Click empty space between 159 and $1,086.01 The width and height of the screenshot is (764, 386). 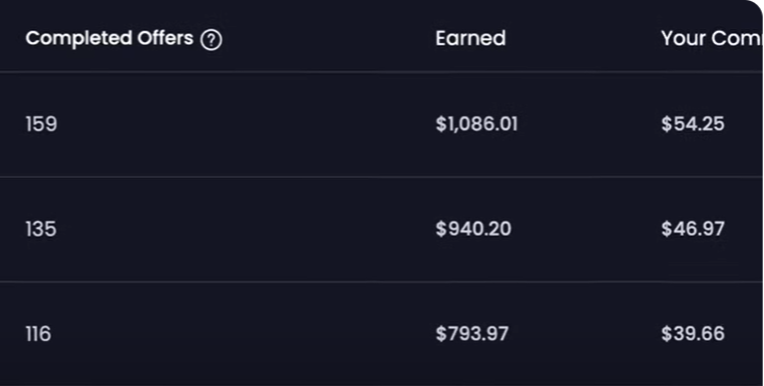246,124
